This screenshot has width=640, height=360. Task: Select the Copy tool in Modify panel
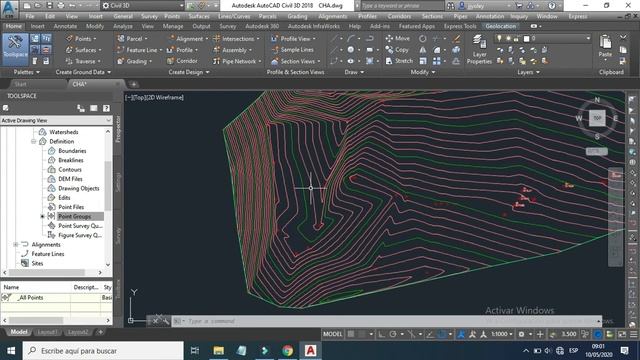397,50
